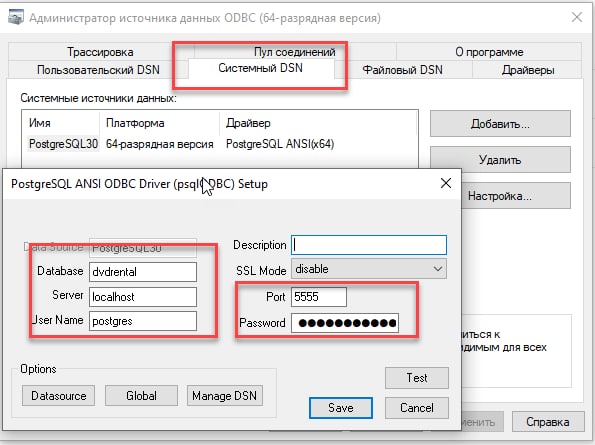
Task: Focus the Description input field
Action: (x=369, y=245)
